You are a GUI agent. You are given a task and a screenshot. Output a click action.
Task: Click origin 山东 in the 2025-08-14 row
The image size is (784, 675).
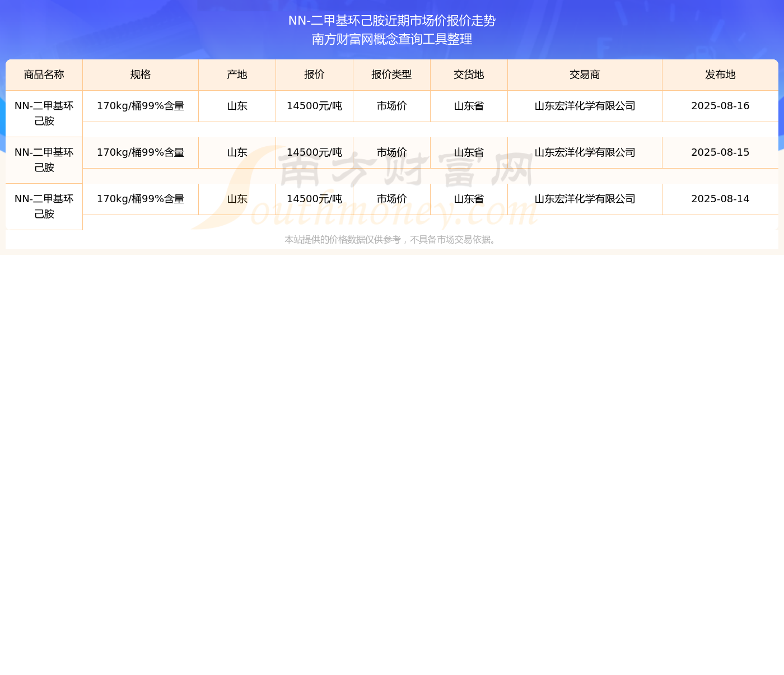pos(237,199)
